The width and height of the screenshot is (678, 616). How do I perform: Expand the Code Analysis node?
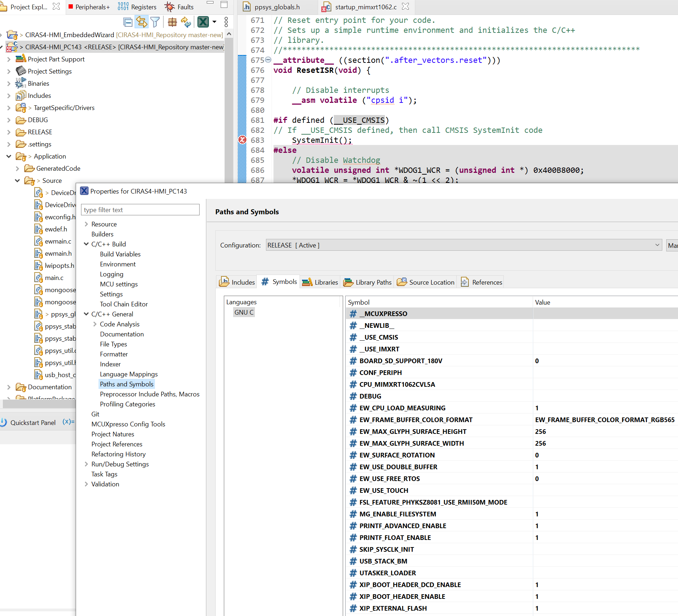tap(95, 324)
